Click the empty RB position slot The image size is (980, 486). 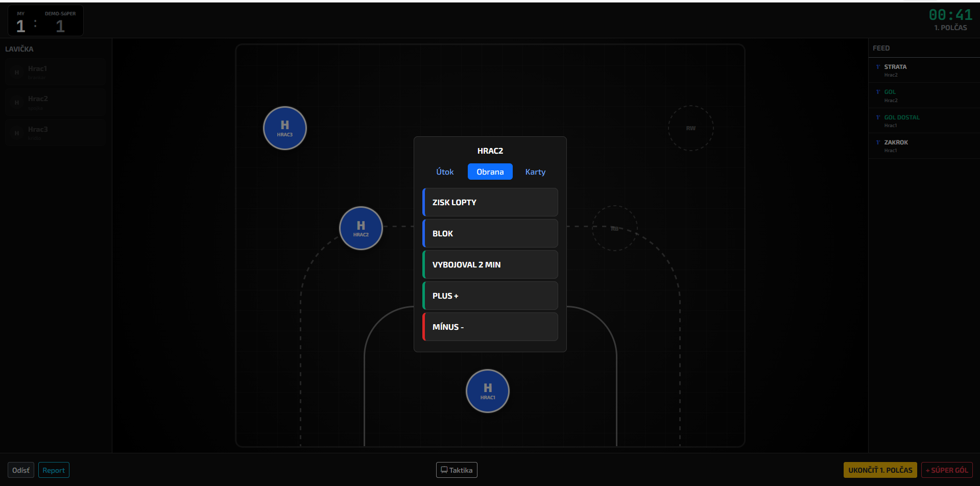[614, 228]
